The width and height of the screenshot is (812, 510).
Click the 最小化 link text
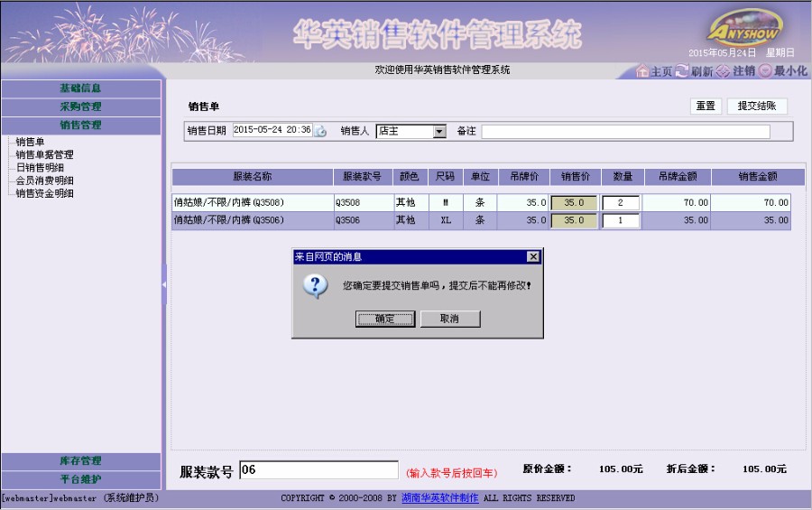click(x=790, y=71)
